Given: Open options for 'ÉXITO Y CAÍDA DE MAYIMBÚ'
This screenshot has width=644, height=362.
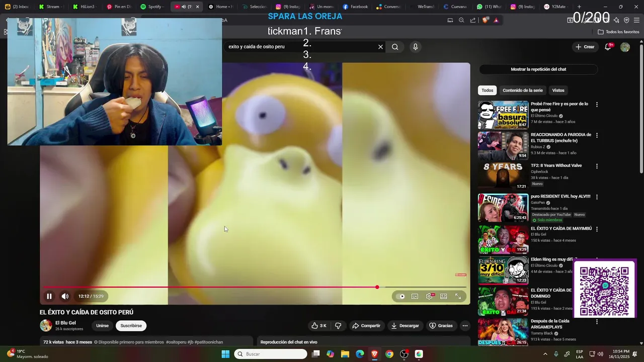Looking at the screenshot, I should (x=597, y=229).
